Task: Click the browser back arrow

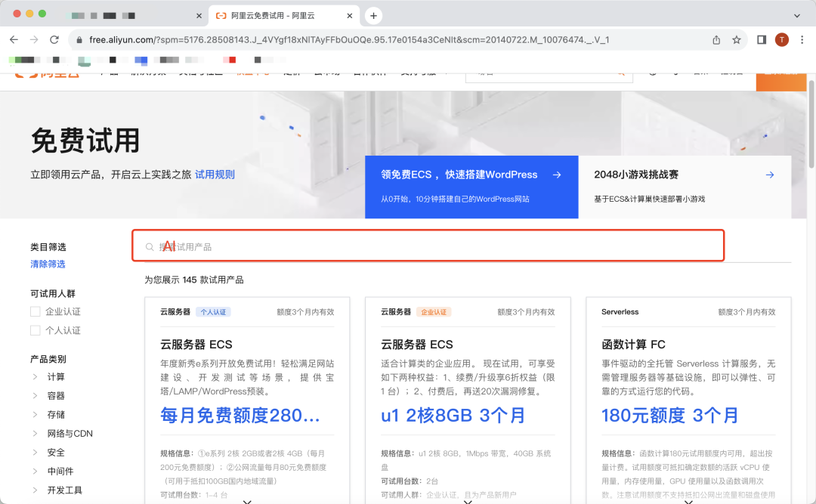Action: [x=14, y=39]
